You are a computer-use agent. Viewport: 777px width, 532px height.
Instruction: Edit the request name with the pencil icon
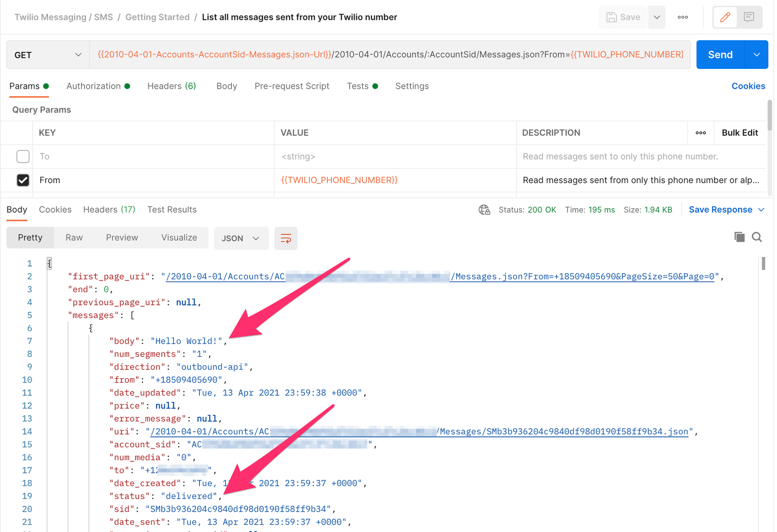click(x=725, y=17)
